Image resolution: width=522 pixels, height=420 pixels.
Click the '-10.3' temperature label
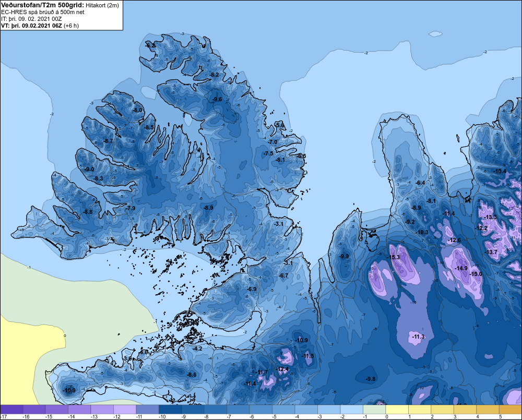pos(422,232)
